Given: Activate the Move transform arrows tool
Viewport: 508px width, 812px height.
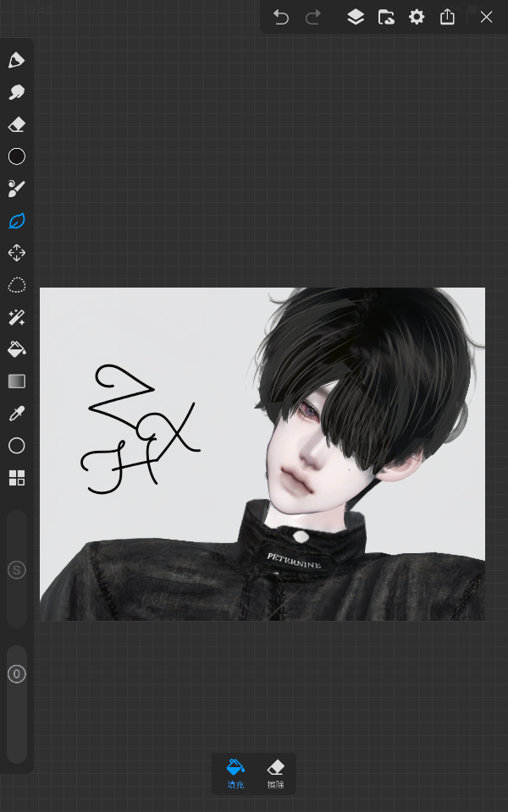Looking at the screenshot, I should 17,253.
